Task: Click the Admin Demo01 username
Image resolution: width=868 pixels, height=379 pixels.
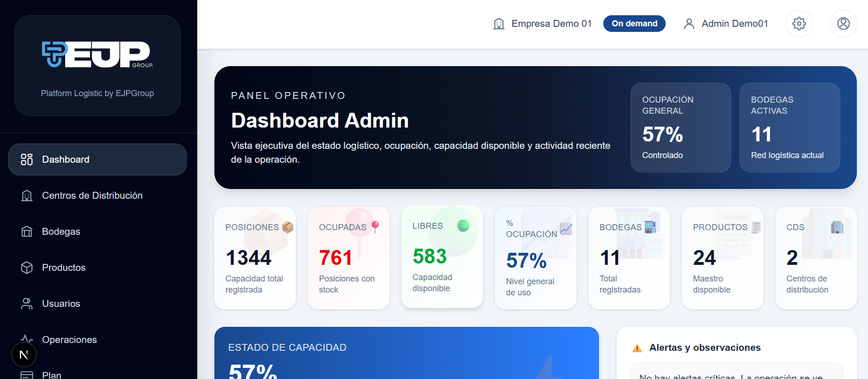Action: [x=735, y=24]
